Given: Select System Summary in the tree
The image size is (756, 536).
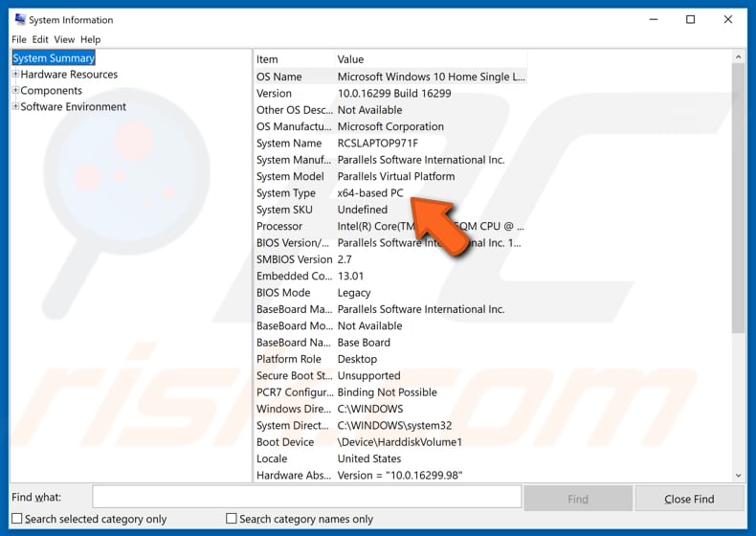Looking at the screenshot, I should tap(54, 57).
